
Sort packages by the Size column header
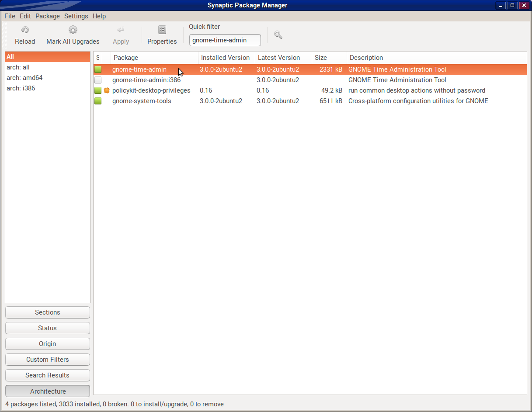pyautogui.click(x=330, y=58)
